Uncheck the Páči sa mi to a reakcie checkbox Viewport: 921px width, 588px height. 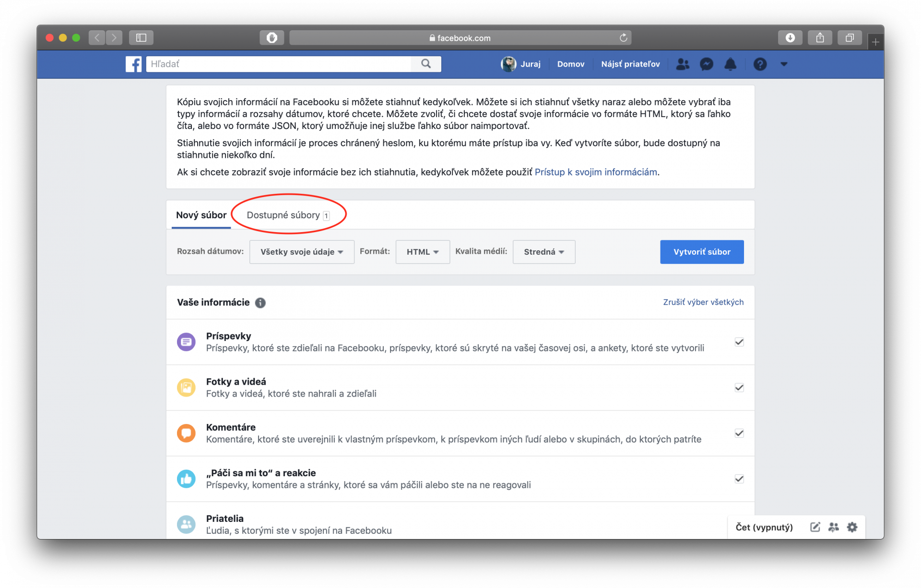[x=739, y=479]
